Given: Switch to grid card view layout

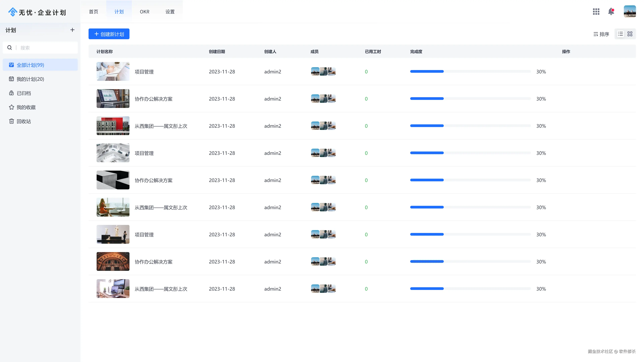Looking at the screenshot, I should pos(630,34).
